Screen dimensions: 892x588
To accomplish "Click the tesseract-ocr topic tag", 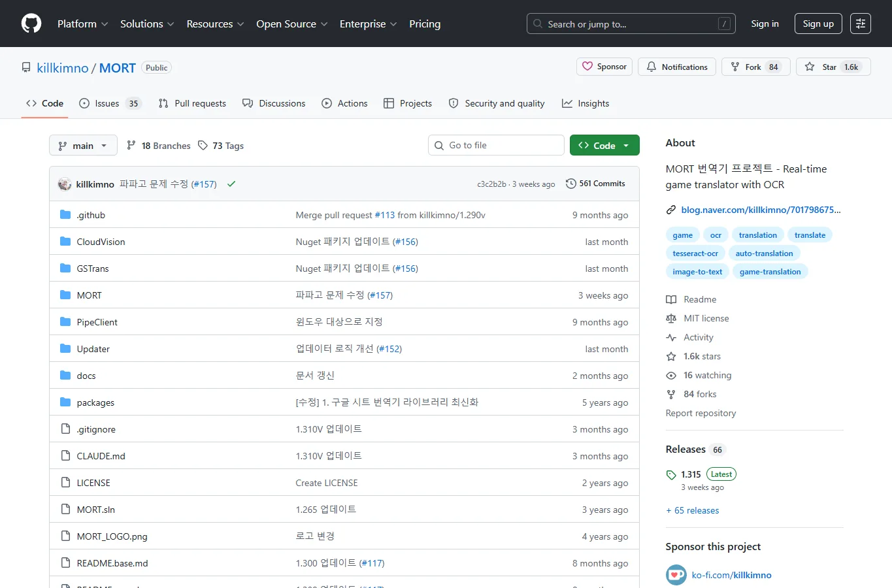I will coord(695,253).
